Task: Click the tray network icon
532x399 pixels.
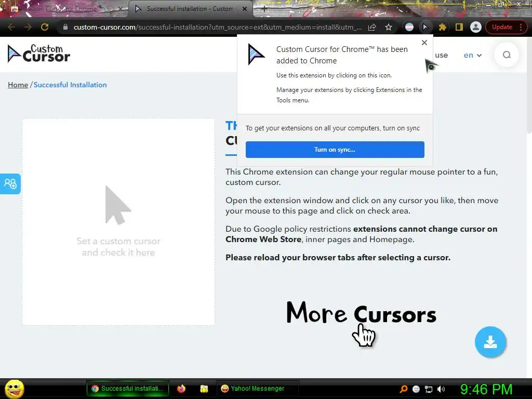Action: pyautogui.click(x=429, y=389)
